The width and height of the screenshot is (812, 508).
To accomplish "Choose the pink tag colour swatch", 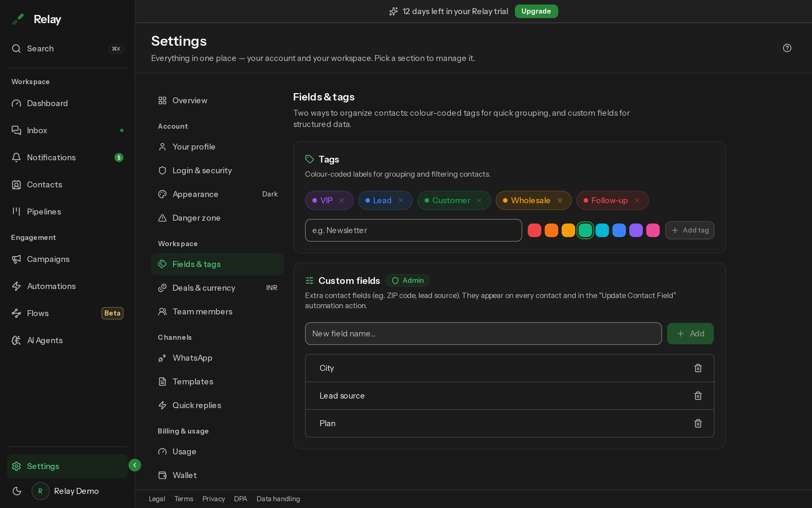I will click(653, 230).
